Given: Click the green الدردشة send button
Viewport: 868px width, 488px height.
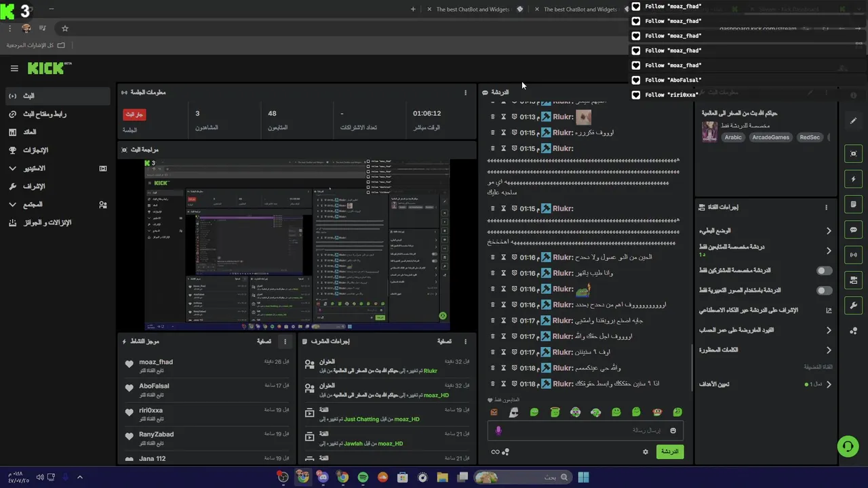Looking at the screenshot, I should click(669, 451).
